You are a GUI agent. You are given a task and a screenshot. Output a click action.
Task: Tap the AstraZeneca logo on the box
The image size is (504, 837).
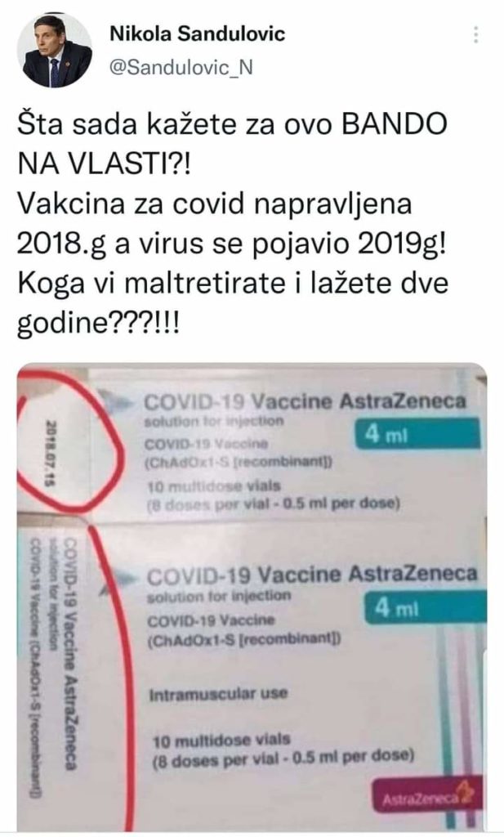point(428,799)
